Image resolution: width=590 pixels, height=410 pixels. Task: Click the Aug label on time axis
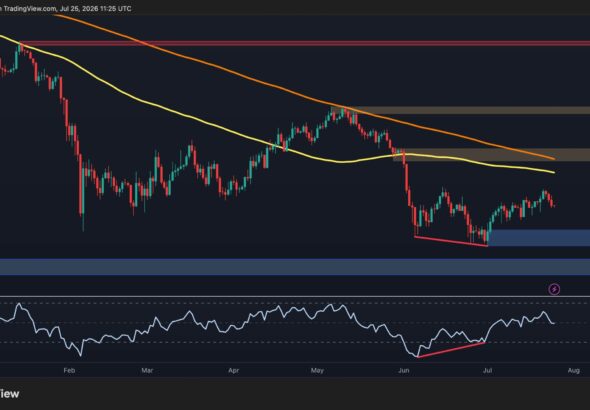coord(573,371)
